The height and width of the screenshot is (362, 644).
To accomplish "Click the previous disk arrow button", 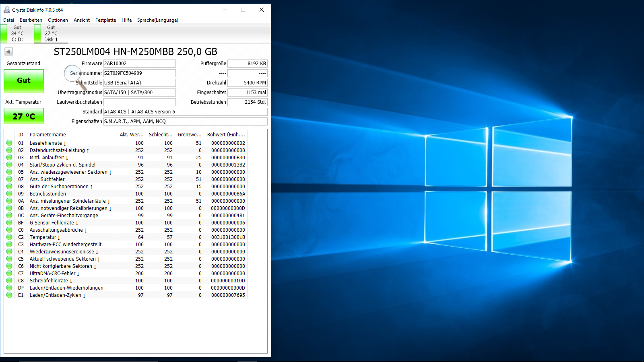I will coord(8,51).
